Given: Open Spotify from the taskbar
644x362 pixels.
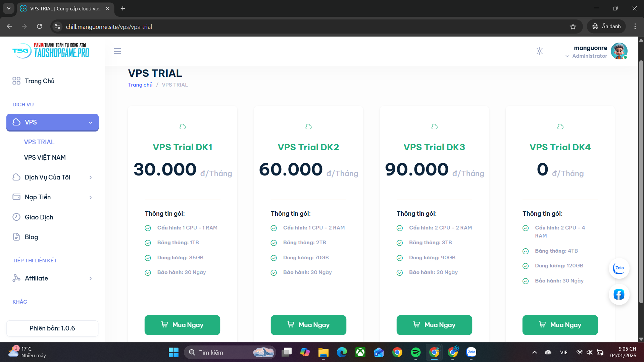Looking at the screenshot, I should click(x=415, y=352).
